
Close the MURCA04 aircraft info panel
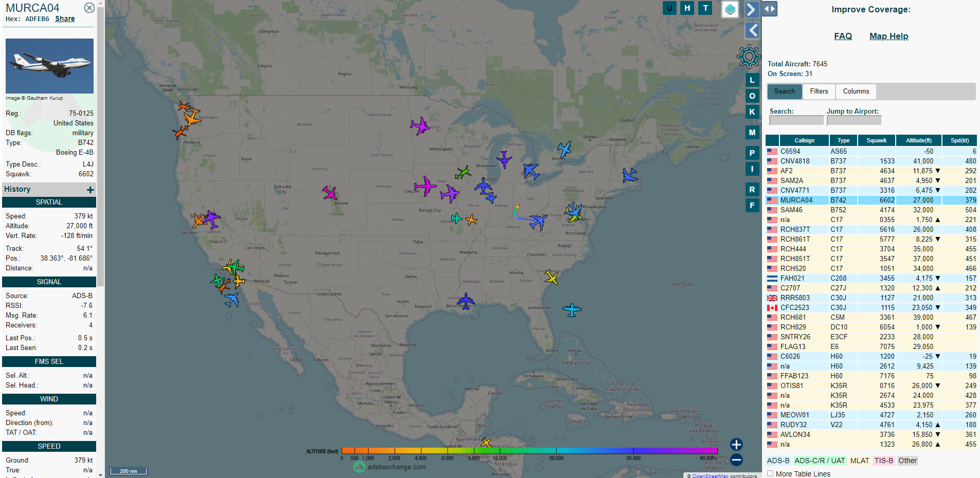pos(89,8)
